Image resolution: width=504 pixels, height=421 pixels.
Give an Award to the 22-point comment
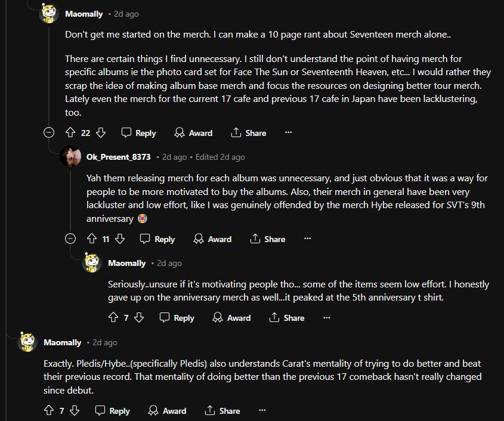193,133
